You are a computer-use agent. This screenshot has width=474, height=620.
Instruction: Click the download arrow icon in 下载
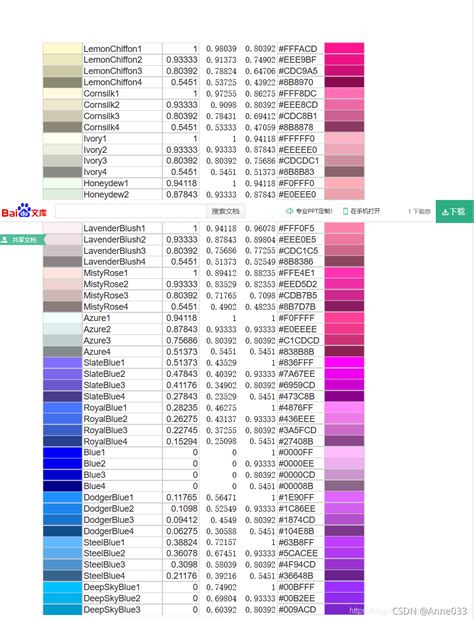click(x=445, y=212)
